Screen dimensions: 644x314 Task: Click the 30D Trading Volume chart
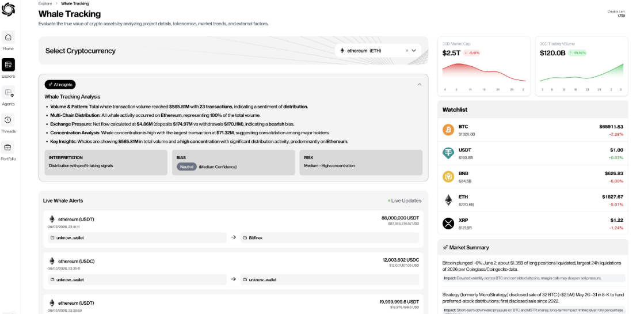tap(582, 73)
